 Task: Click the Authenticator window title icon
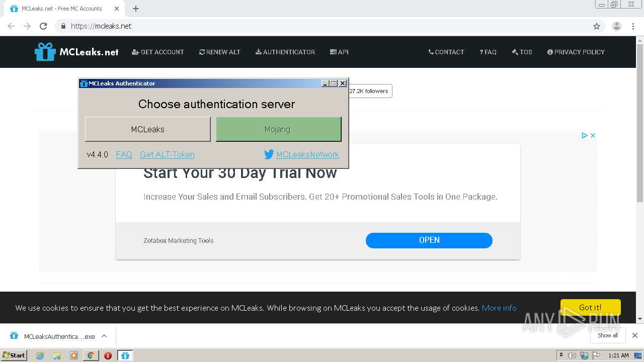coord(84,83)
